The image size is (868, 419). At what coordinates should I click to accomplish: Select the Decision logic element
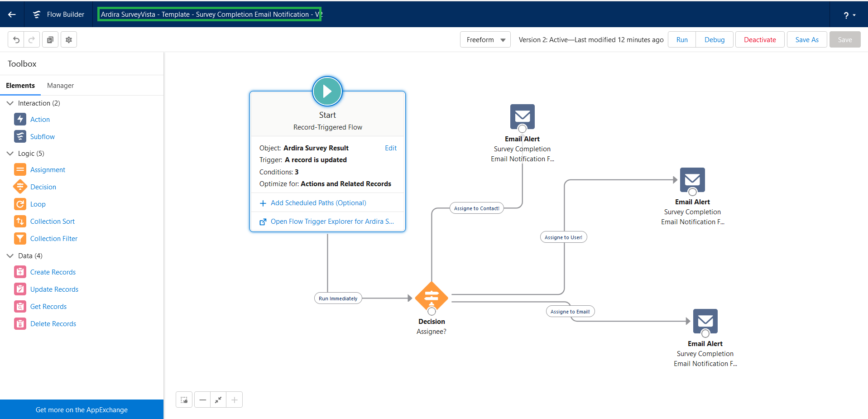tap(43, 187)
